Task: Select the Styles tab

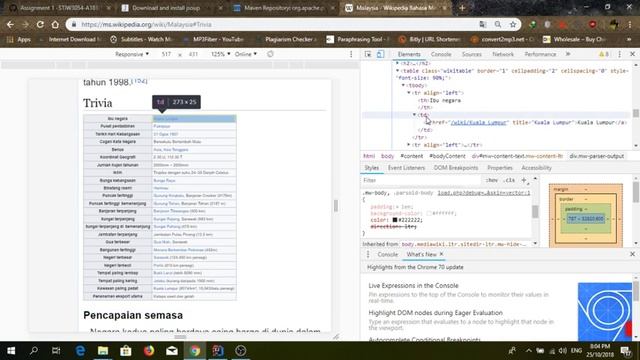Action: tap(371, 168)
